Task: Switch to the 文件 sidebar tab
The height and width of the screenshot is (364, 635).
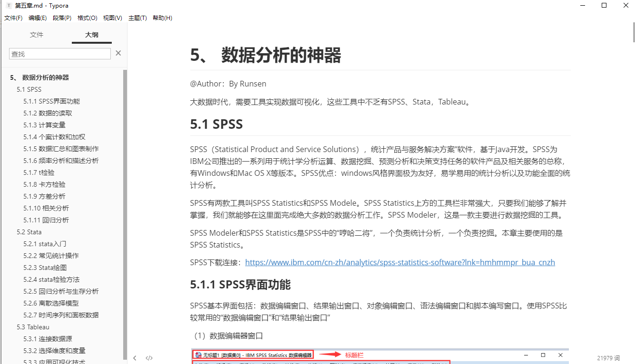Action: tap(37, 35)
